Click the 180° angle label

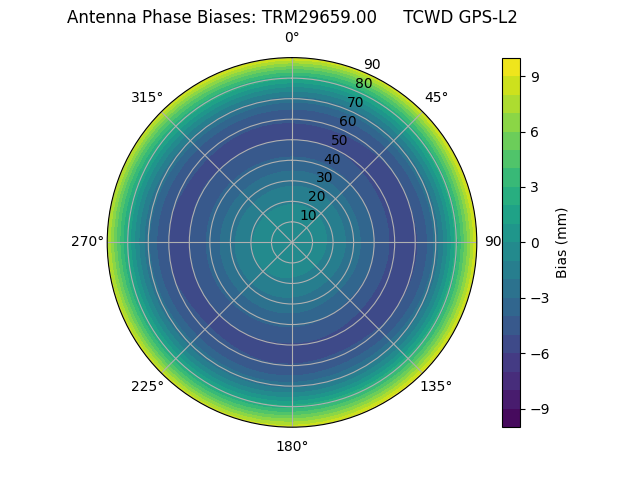tap(292, 446)
